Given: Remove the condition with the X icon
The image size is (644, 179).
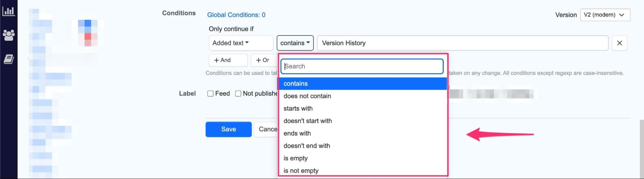Looking at the screenshot, I should (x=619, y=43).
